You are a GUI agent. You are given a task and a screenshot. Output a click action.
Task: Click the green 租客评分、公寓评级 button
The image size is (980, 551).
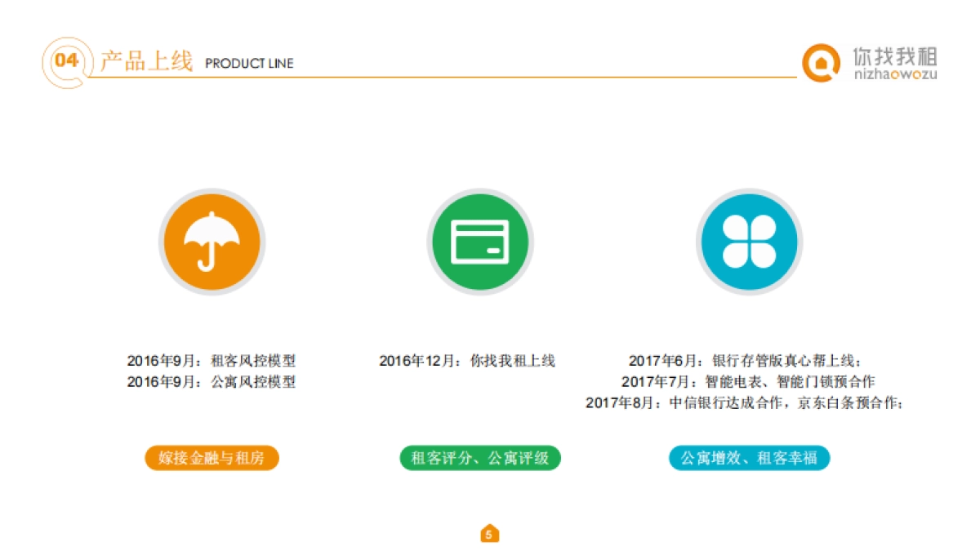(480, 458)
